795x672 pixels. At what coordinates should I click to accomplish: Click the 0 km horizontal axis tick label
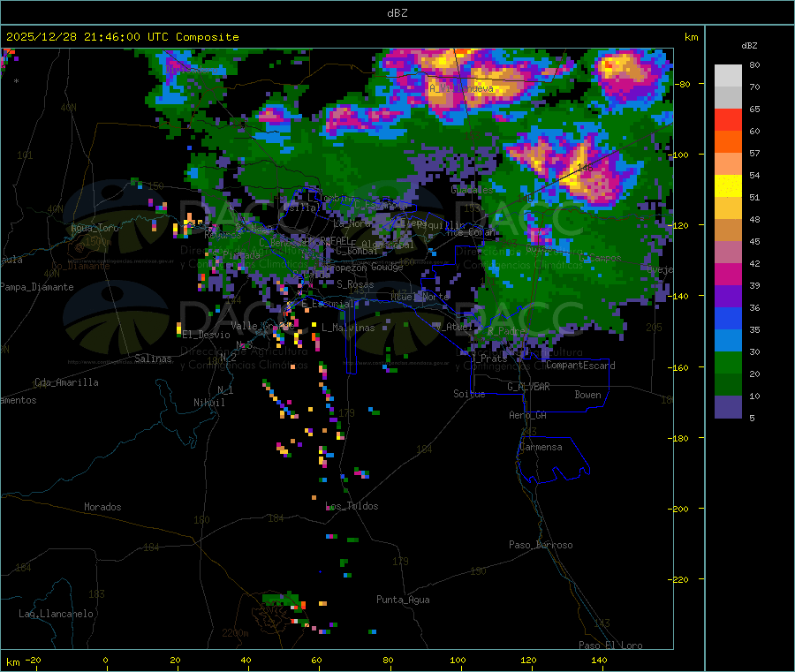click(105, 660)
